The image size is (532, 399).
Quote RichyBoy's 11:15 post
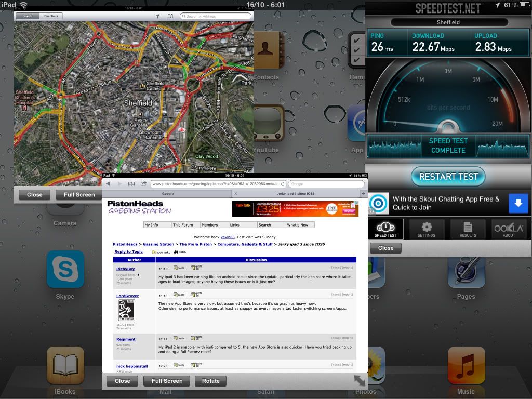[x=179, y=268]
